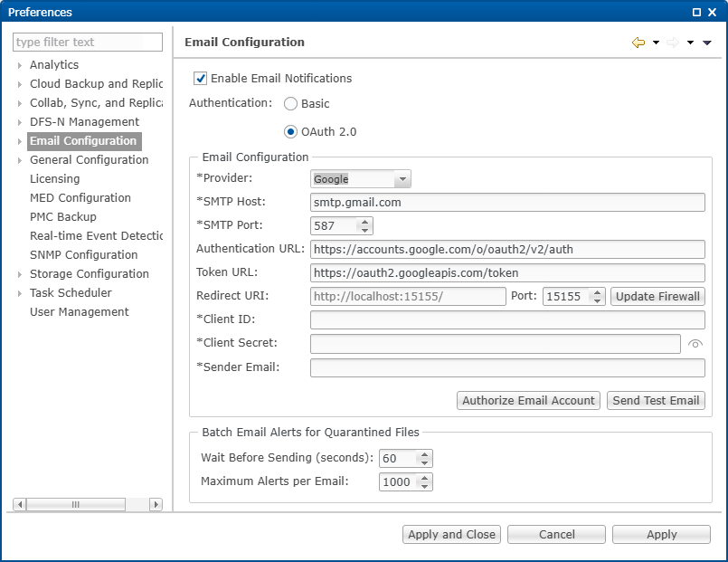This screenshot has height=562, width=728.
Task: Expand the Storage Configuration tree item
Action: coord(20,273)
